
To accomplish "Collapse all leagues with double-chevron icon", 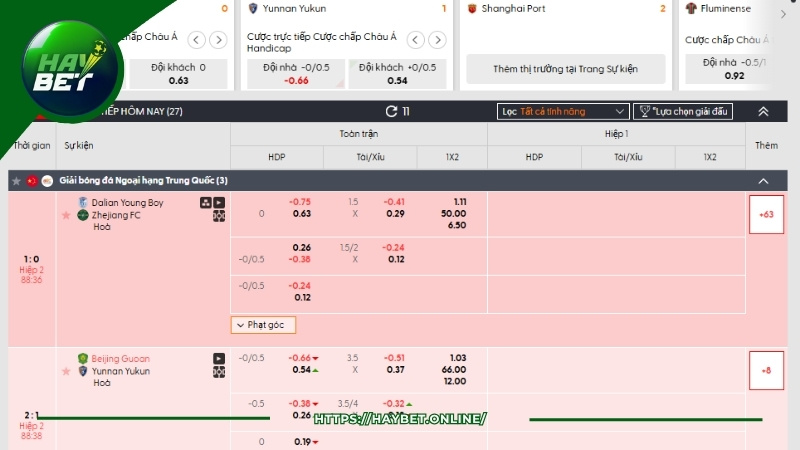I will pos(763,111).
